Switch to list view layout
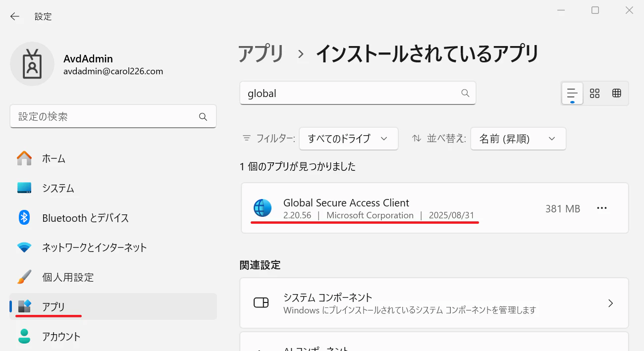The height and width of the screenshot is (351, 644). point(572,93)
